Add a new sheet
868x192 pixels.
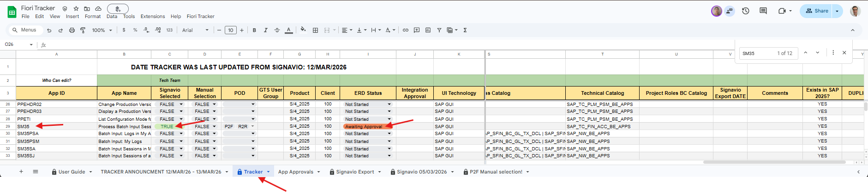pos(21,172)
